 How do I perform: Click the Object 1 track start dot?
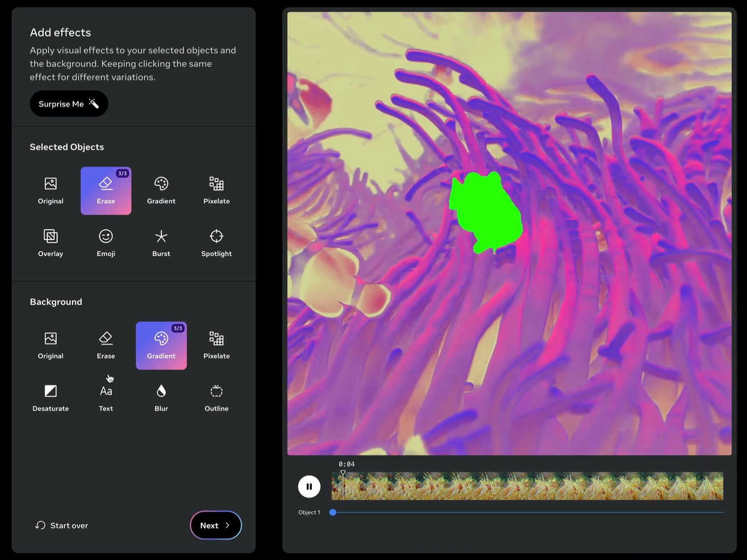333,512
